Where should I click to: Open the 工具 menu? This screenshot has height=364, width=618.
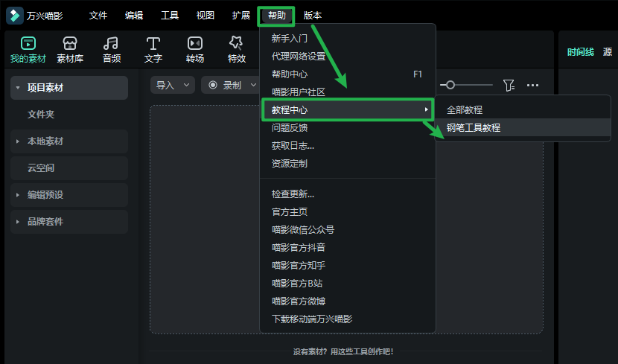pyautogui.click(x=170, y=16)
